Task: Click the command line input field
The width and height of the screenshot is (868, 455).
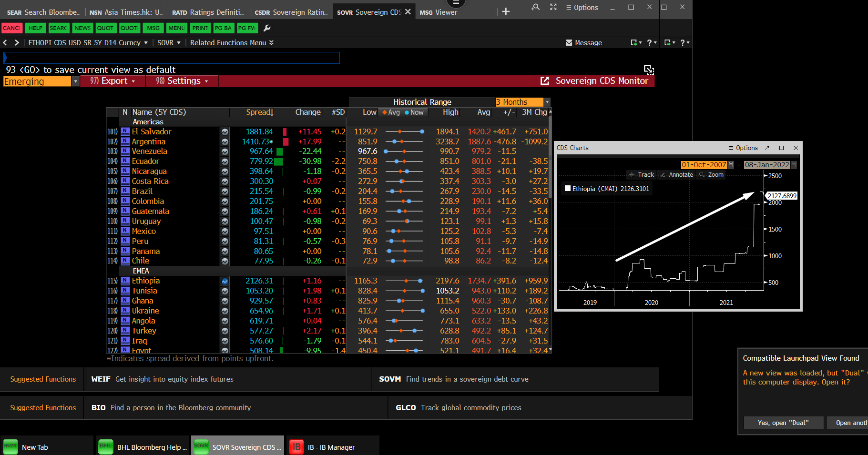Action: [x=172, y=58]
